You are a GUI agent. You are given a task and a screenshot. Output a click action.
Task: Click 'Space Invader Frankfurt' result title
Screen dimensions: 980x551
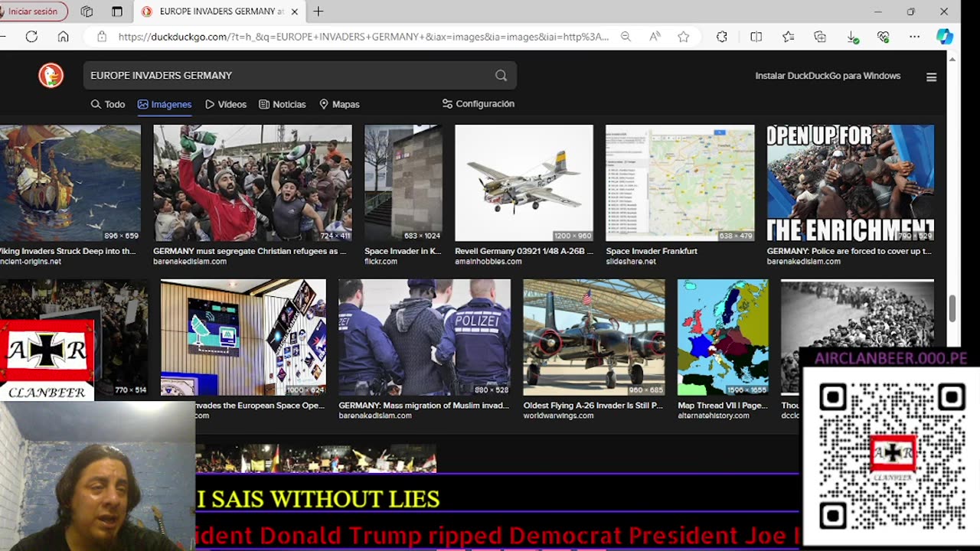pyautogui.click(x=652, y=251)
